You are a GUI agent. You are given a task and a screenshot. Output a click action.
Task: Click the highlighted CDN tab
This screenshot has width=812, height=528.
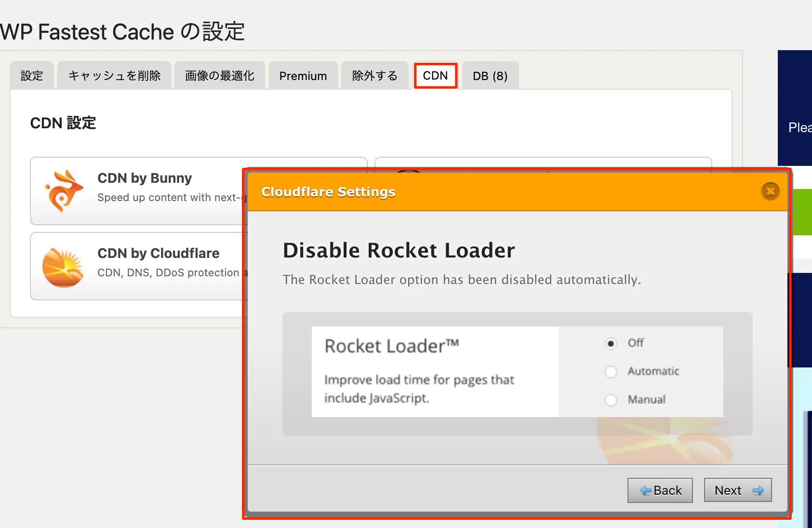(x=435, y=76)
